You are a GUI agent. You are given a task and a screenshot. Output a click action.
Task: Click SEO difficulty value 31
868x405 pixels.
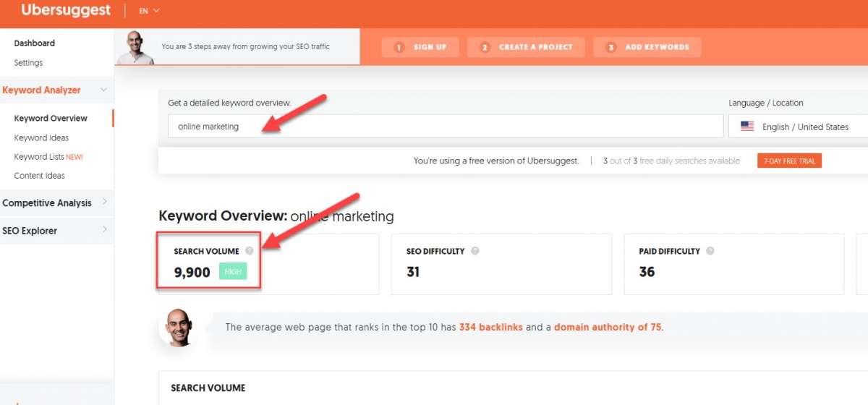[413, 272]
